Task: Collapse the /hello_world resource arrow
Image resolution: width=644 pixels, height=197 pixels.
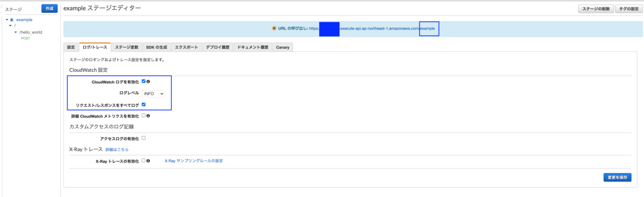Action: click(16, 32)
